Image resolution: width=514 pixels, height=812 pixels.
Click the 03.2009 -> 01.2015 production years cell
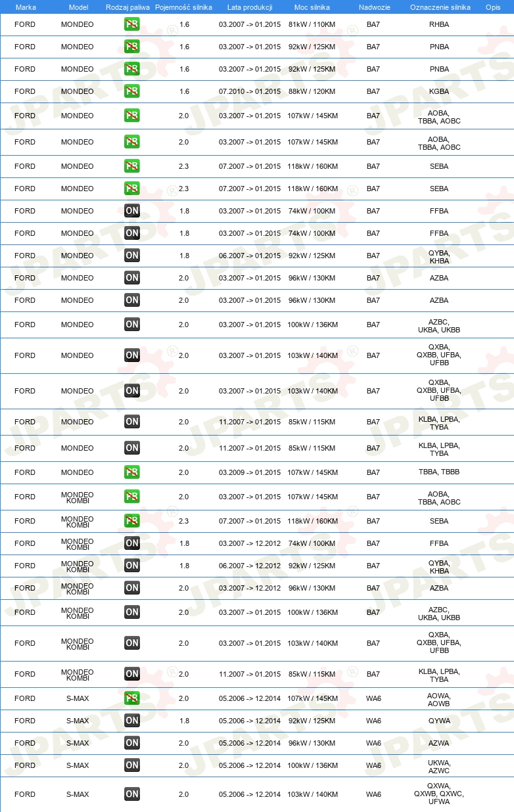tap(250, 472)
